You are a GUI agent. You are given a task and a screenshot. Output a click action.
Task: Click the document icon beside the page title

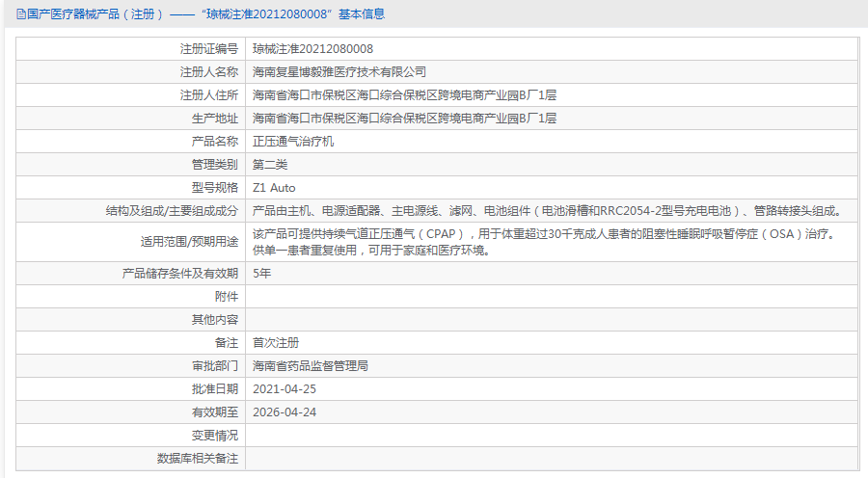(x=21, y=14)
